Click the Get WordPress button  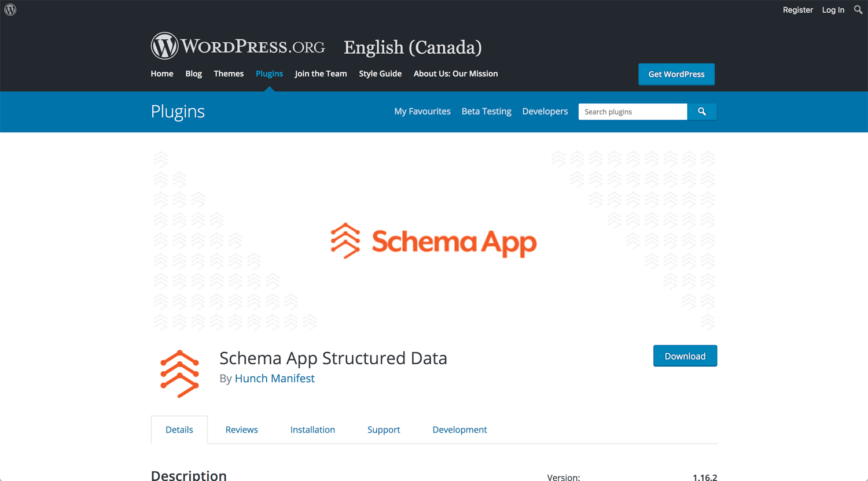coord(676,74)
